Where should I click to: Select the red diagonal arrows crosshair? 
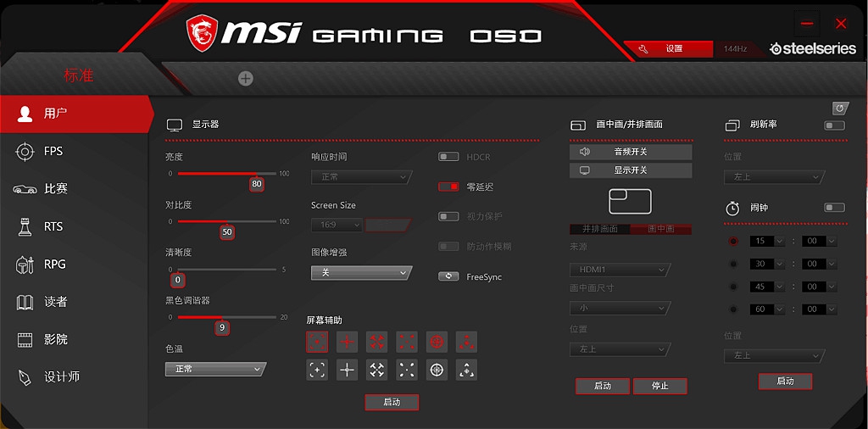(377, 342)
